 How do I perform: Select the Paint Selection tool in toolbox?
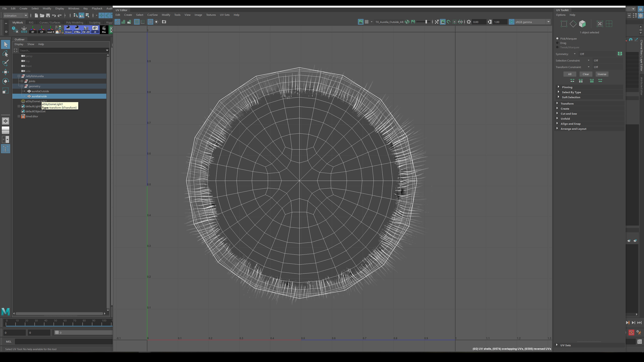[6, 63]
